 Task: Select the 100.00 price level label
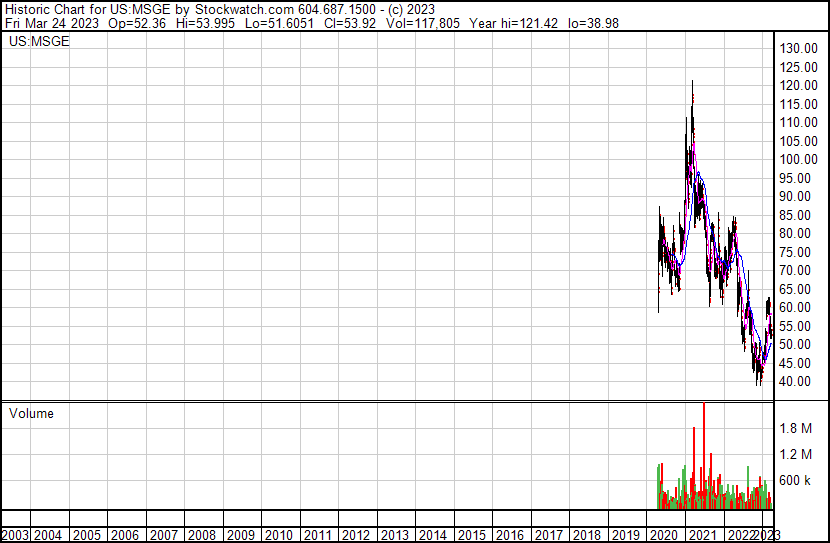point(800,160)
